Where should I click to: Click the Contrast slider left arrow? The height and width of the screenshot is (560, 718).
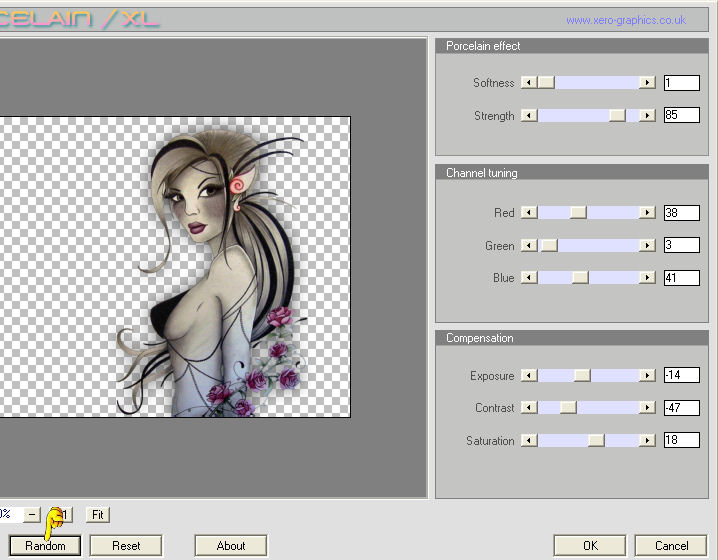coord(529,408)
